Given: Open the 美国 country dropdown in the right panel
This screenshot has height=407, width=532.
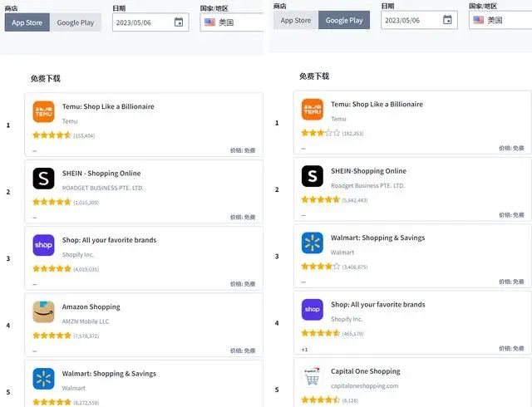Looking at the screenshot, I should click(500, 20).
